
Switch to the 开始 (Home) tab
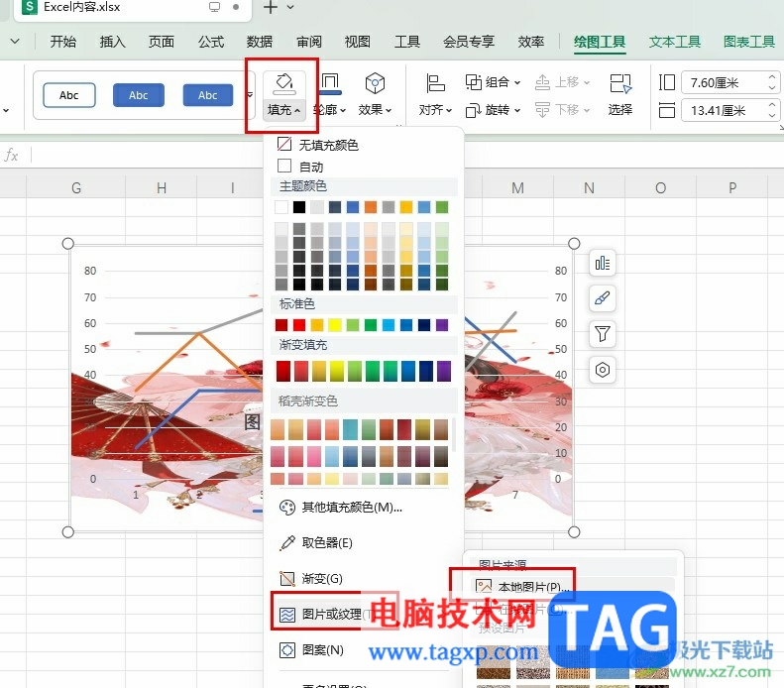[63, 42]
